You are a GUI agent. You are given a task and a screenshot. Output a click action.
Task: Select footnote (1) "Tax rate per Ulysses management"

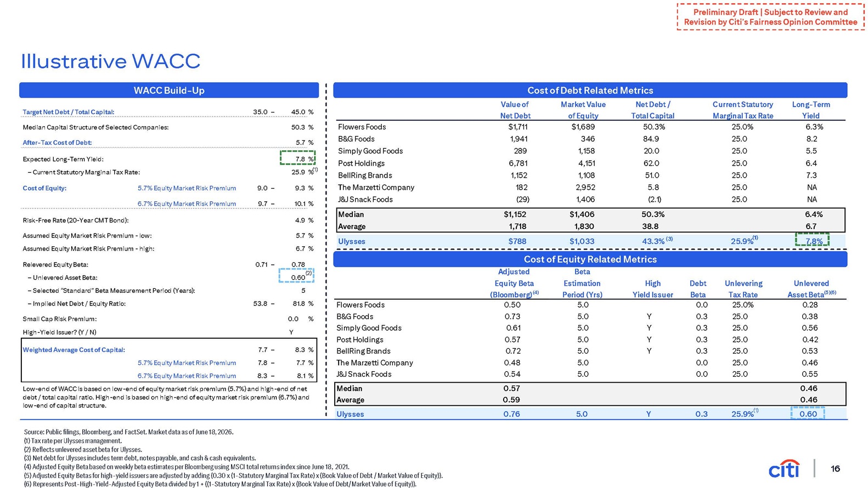72,441
